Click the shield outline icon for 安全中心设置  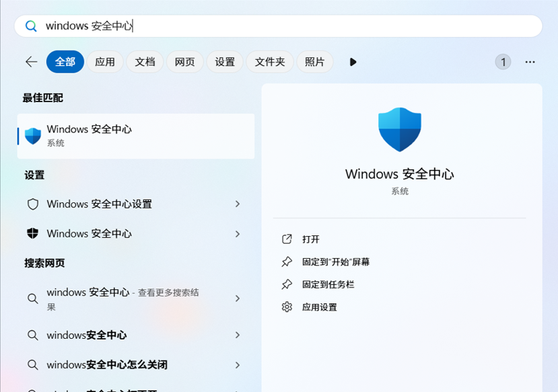pos(32,204)
